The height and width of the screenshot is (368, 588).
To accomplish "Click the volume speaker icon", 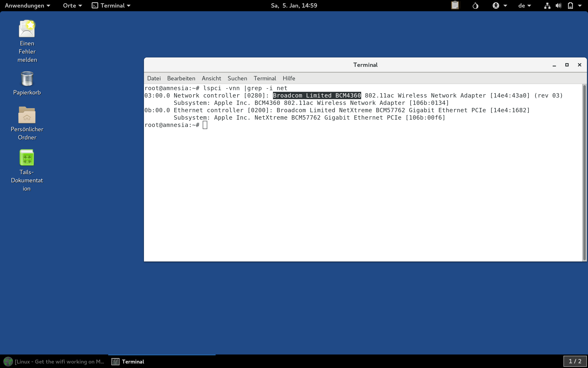I will pos(558,5).
